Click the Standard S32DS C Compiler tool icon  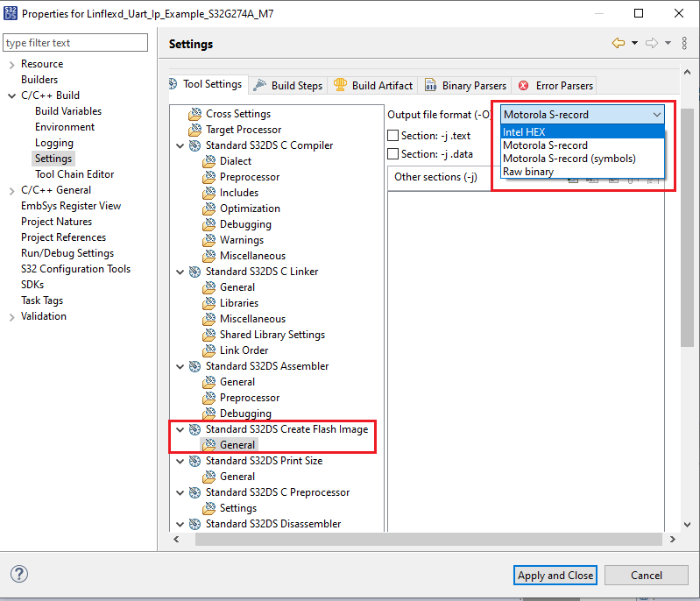[194, 145]
